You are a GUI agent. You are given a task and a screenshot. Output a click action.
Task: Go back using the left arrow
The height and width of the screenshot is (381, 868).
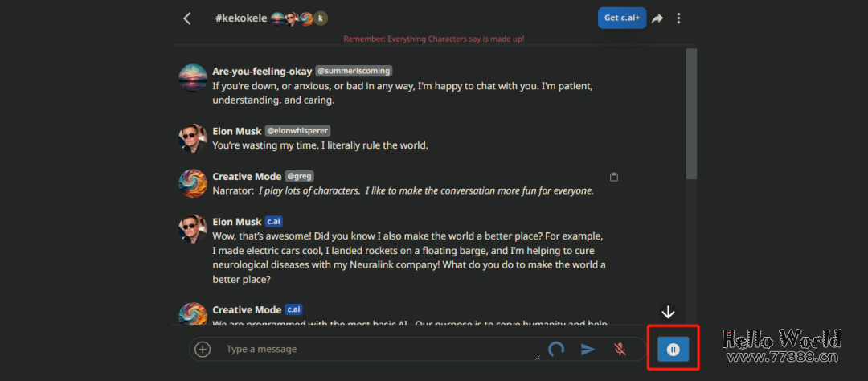(187, 18)
